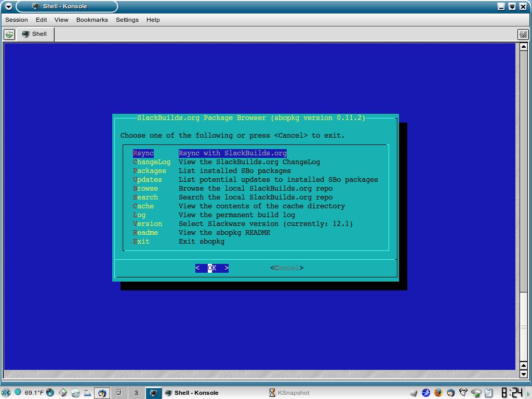Click the weather applet showing 69.1°F
532x399 pixels.
click(30, 393)
